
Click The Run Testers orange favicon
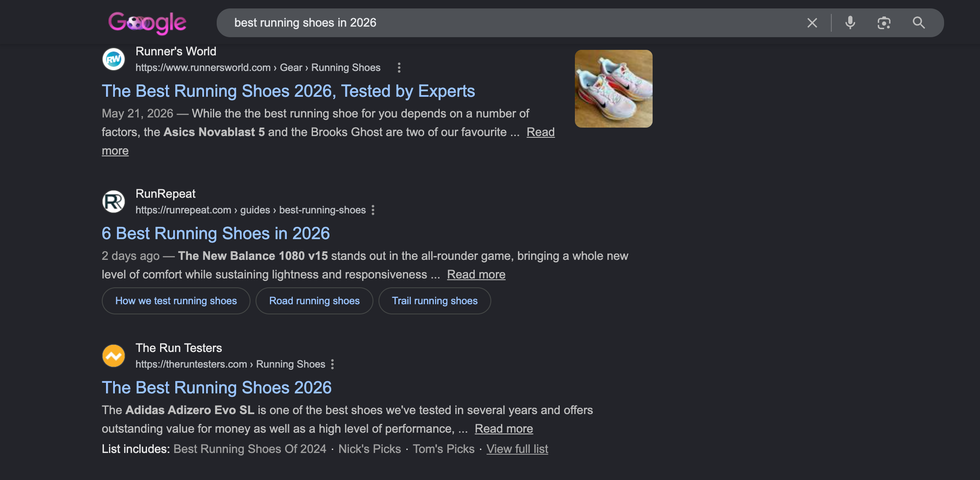point(114,356)
